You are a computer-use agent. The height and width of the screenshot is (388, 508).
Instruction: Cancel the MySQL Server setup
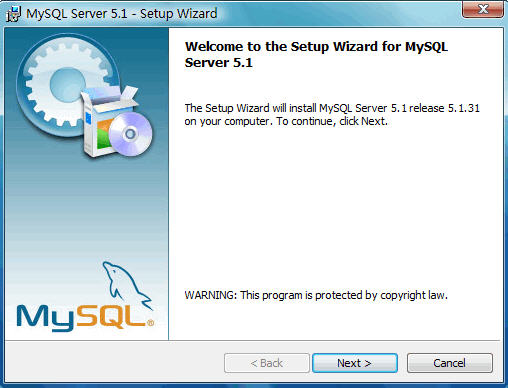point(450,363)
